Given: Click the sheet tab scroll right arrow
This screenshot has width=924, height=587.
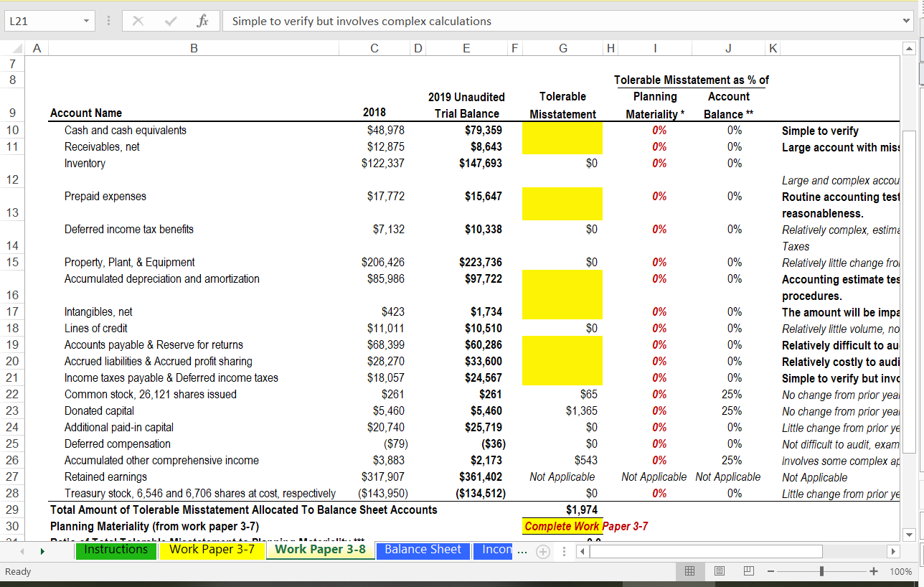Looking at the screenshot, I should [42, 552].
